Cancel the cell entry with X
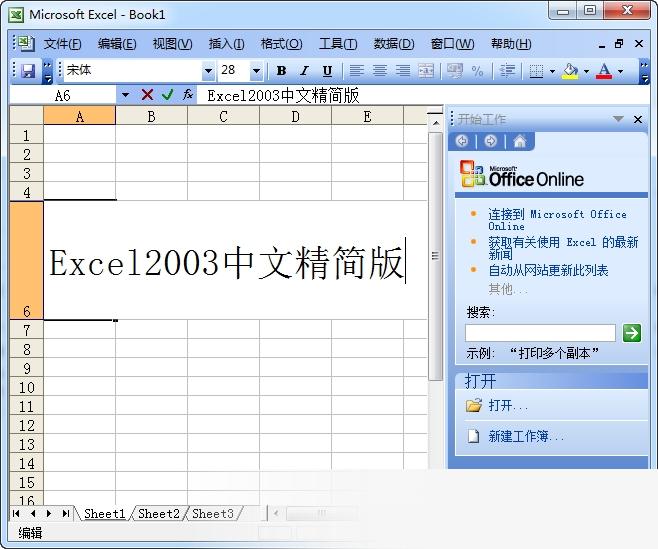The image size is (658, 549). tap(147, 95)
